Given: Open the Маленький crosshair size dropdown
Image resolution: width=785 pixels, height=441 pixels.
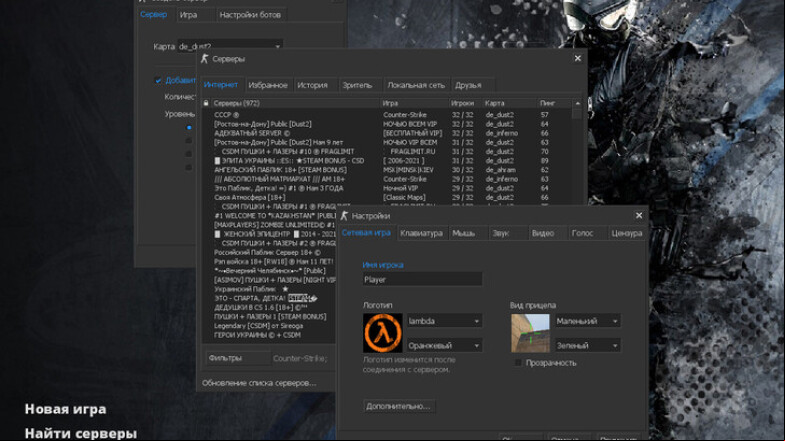Looking at the screenshot, I should (587, 321).
